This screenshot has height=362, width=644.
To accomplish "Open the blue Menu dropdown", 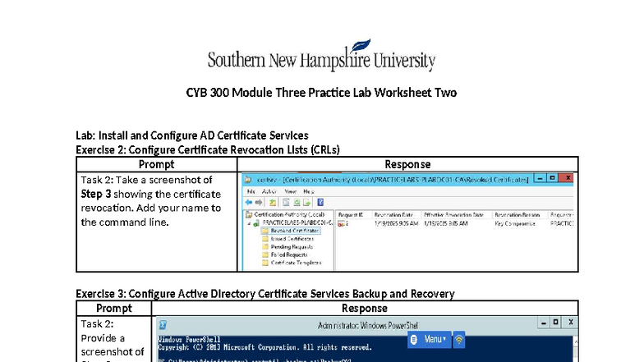I will [x=429, y=340].
